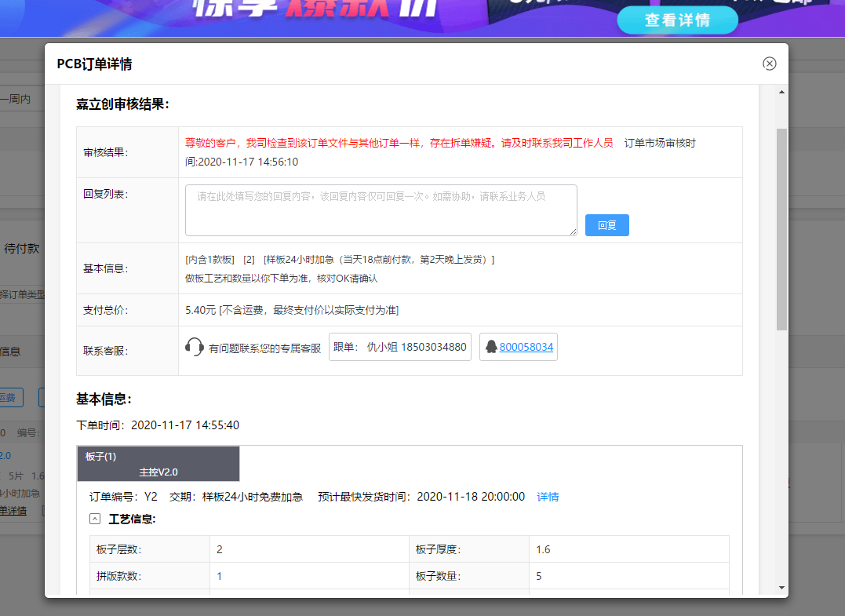Image resolution: width=845 pixels, height=616 pixels.
Task: Click the 板子层数 value 2
Action: click(220, 549)
